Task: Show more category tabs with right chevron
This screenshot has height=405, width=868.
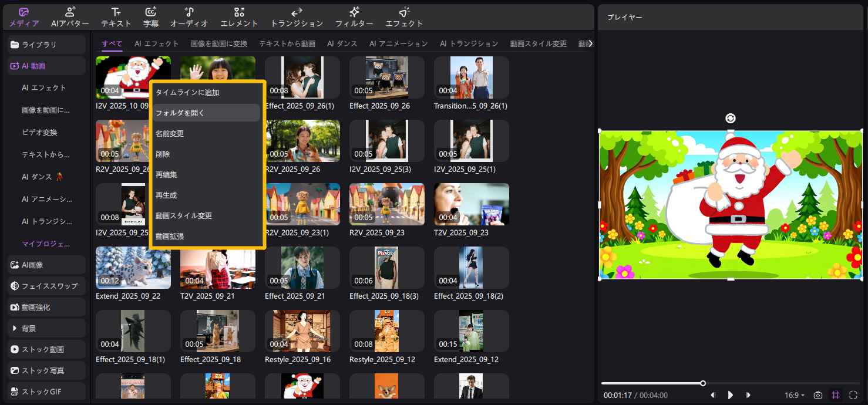Action: 590,43
